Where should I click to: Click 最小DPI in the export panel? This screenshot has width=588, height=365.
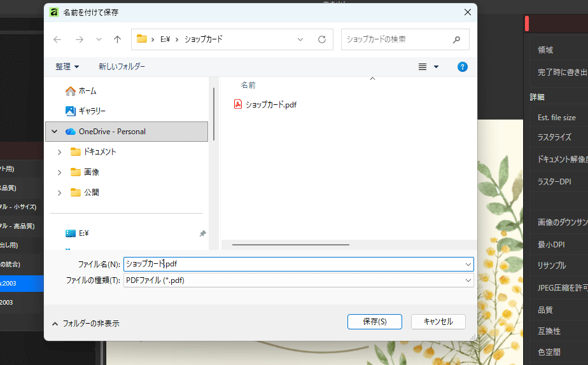551,245
